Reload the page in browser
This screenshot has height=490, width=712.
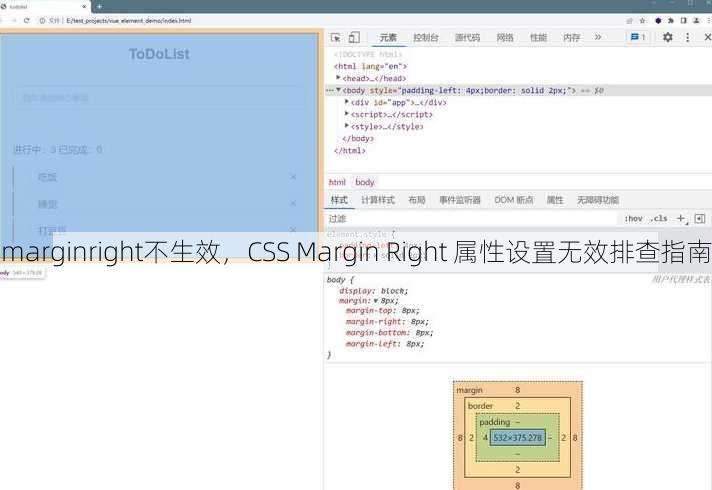pos(26,20)
